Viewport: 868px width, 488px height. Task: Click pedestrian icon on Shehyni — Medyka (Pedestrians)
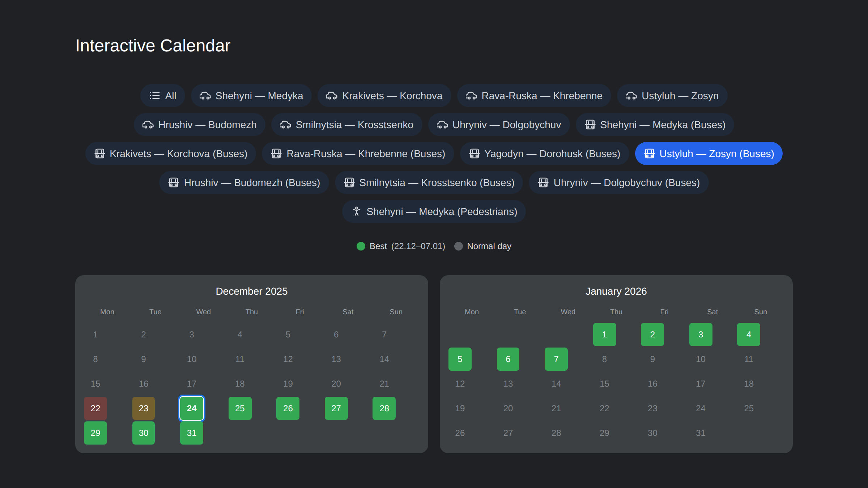pyautogui.click(x=357, y=211)
